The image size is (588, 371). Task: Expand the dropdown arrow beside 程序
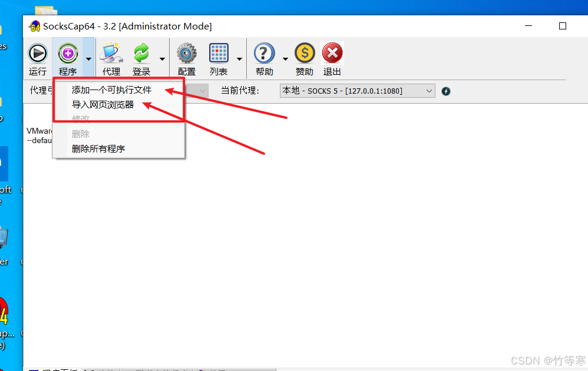click(x=88, y=59)
